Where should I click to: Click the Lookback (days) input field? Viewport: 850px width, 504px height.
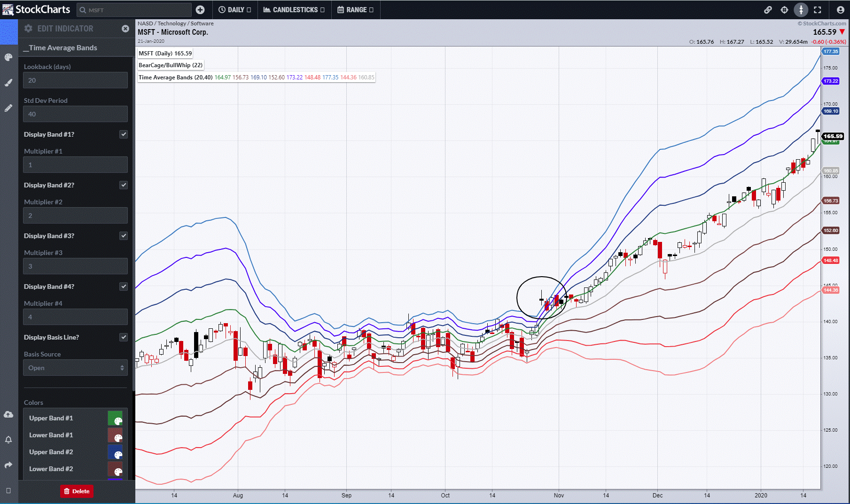(x=75, y=80)
